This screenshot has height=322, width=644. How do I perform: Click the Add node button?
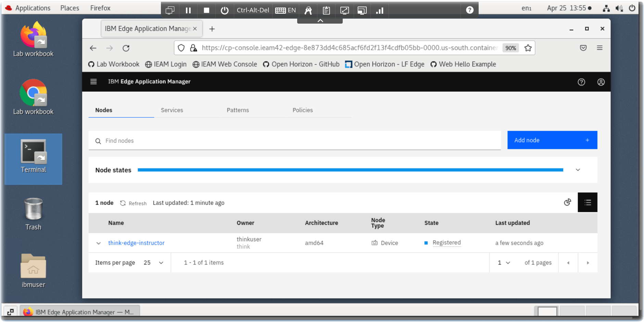click(x=552, y=140)
